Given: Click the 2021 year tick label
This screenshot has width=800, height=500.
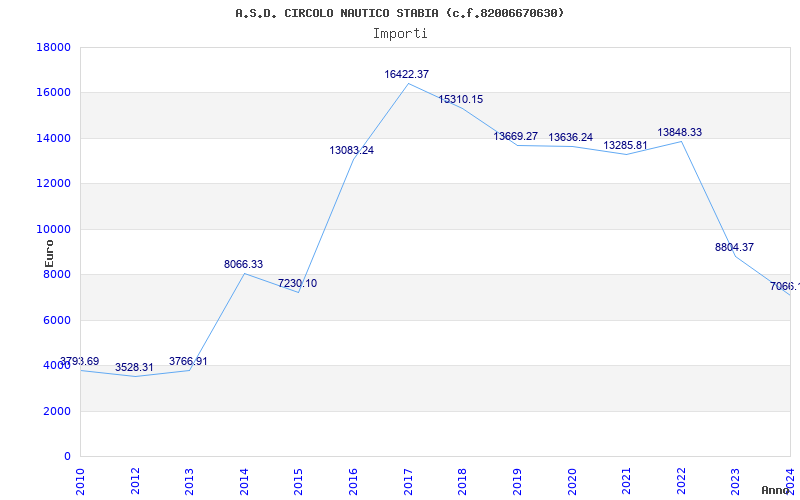Looking at the screenshot, I should 627,481.
